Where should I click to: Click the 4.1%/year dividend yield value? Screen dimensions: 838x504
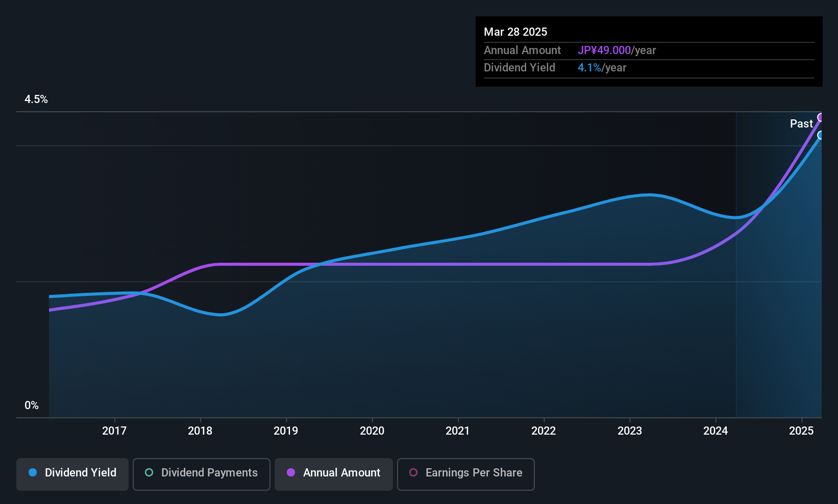pyautogui.click(x=602, y=68)
